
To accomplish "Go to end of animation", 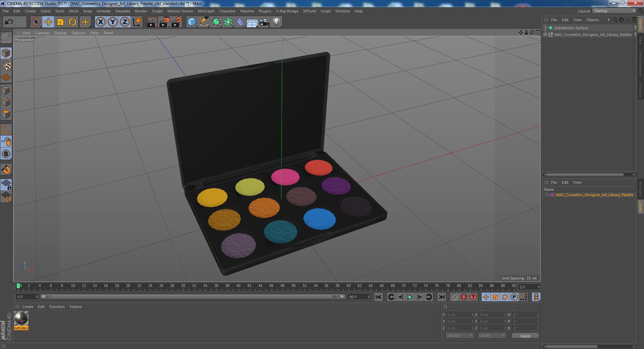I will [x=441, y=297].
